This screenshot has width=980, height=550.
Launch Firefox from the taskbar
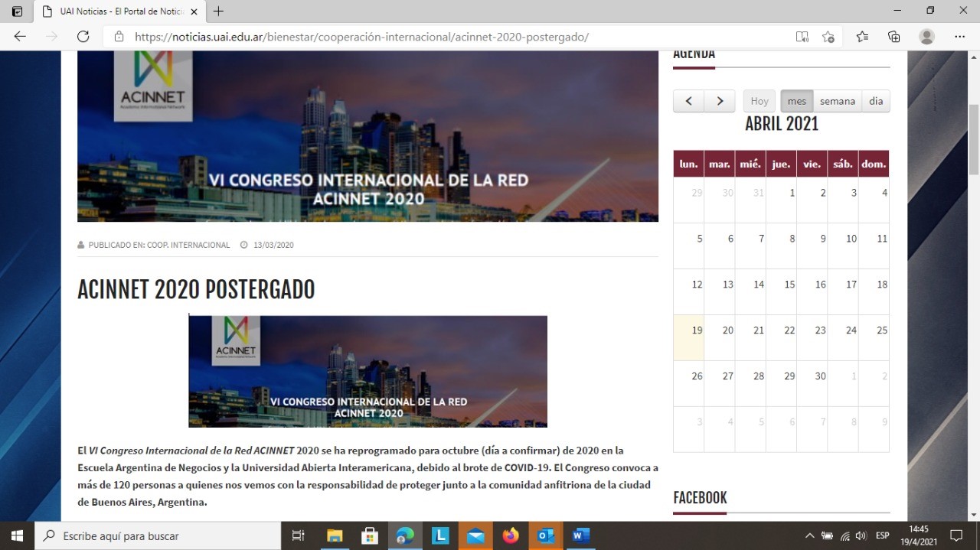coord(511,535)
